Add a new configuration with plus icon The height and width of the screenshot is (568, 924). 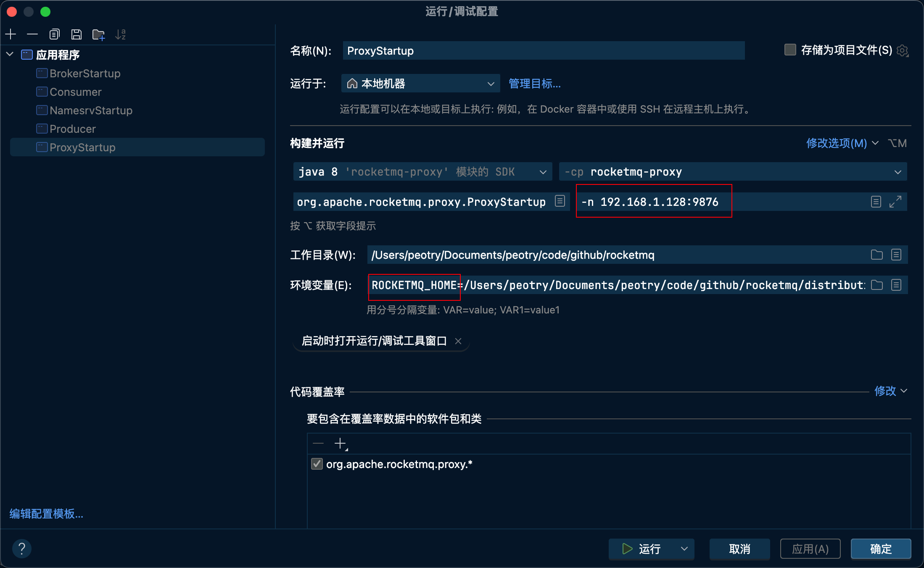point(11,34)
